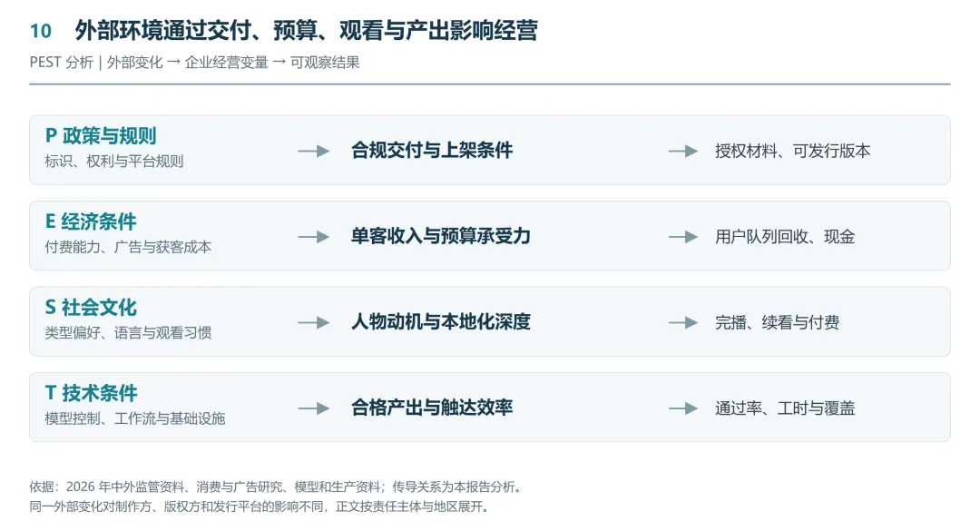
Task: Click the arrow after T 技术条件
Action: pyautogui.click(x=314, y=408)
